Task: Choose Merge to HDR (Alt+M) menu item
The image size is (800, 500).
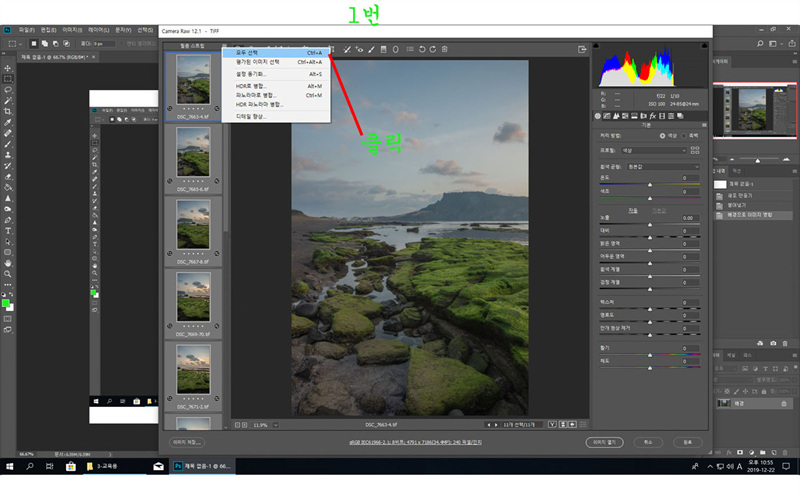Action: [x=278, y=86]
